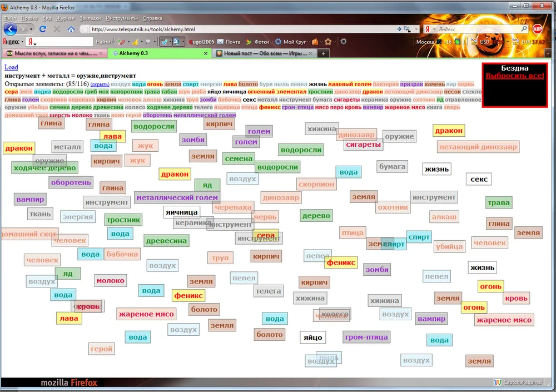Toggle the page translate button in Yandex bar
556x392 pixels.
(177, 42)
